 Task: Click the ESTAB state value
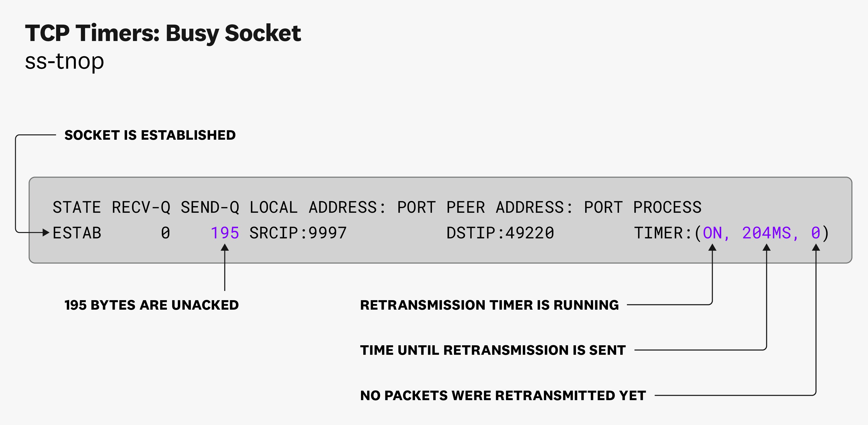click(77, 233)
